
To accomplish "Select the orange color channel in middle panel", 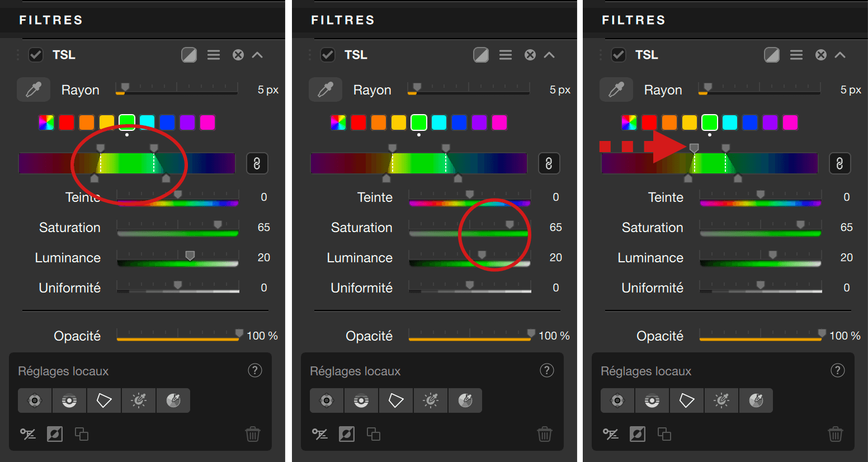I will tap(379, 122).
